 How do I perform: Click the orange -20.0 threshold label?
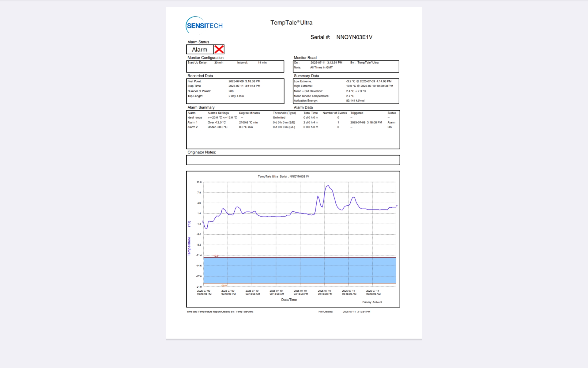pos(224,286)
